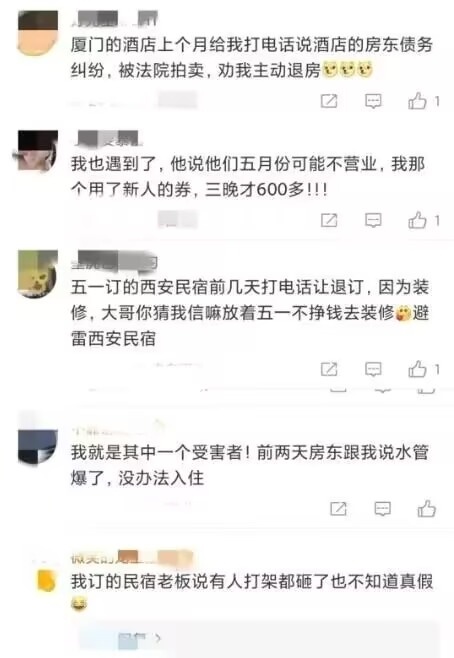
Task: Open yellow avatar of 民宿老板 commenter
Action: pyautogui.click(x=46, y=580)
